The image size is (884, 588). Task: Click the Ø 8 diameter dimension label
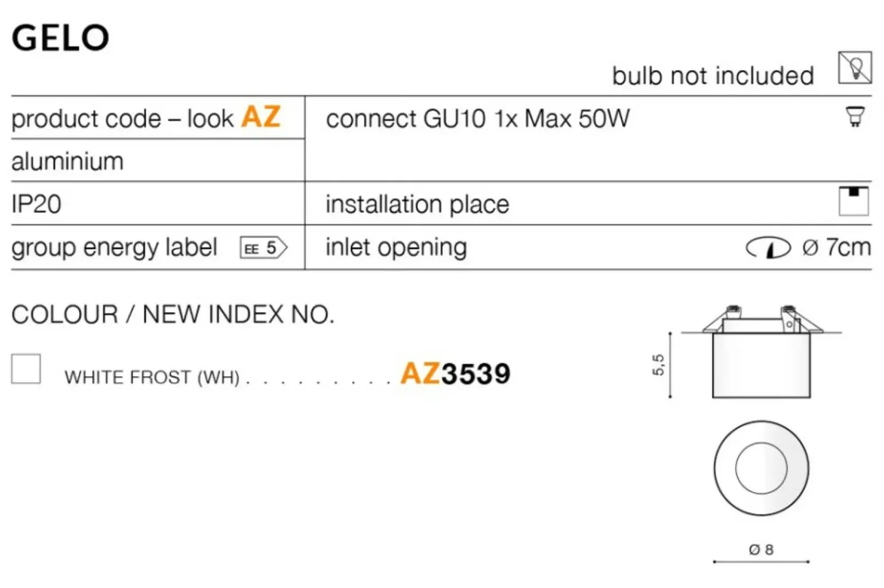click(761, 550)
